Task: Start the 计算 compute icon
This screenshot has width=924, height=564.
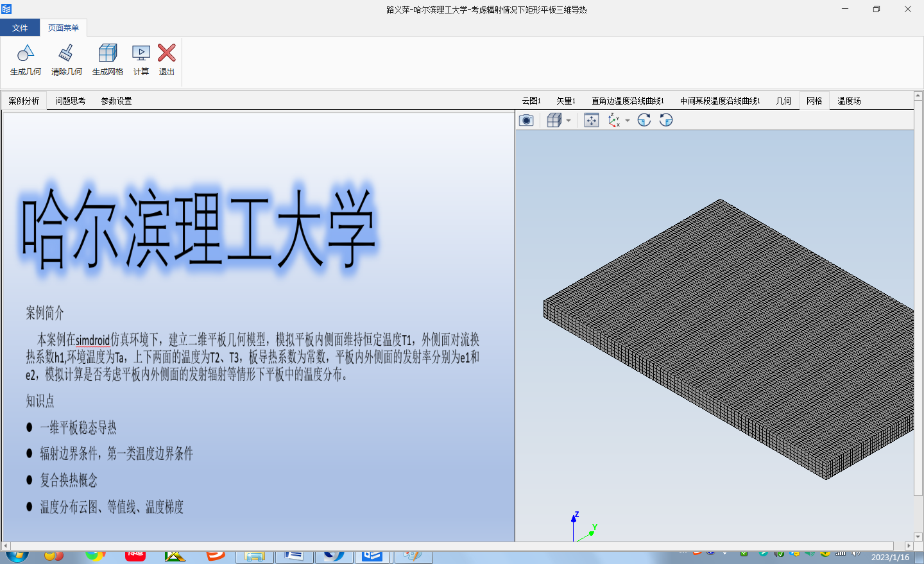Action: coord(141,53)
